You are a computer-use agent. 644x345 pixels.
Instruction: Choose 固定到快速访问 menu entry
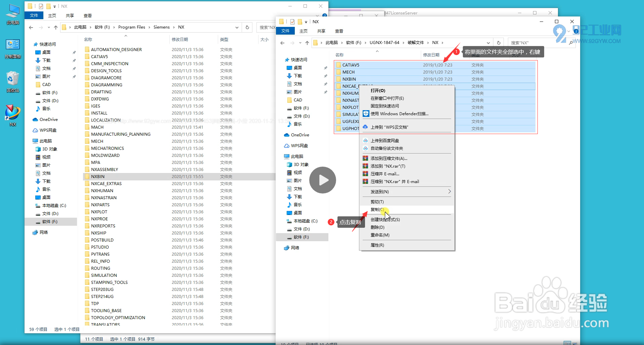point(407,106)
